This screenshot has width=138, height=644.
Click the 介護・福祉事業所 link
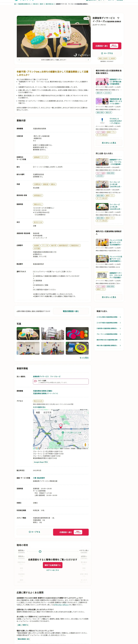39,478
